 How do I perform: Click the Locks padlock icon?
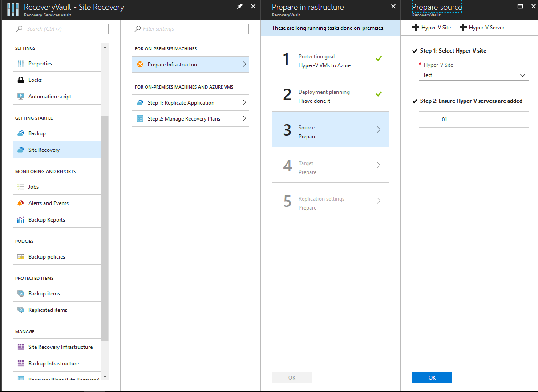coord(20,80)
